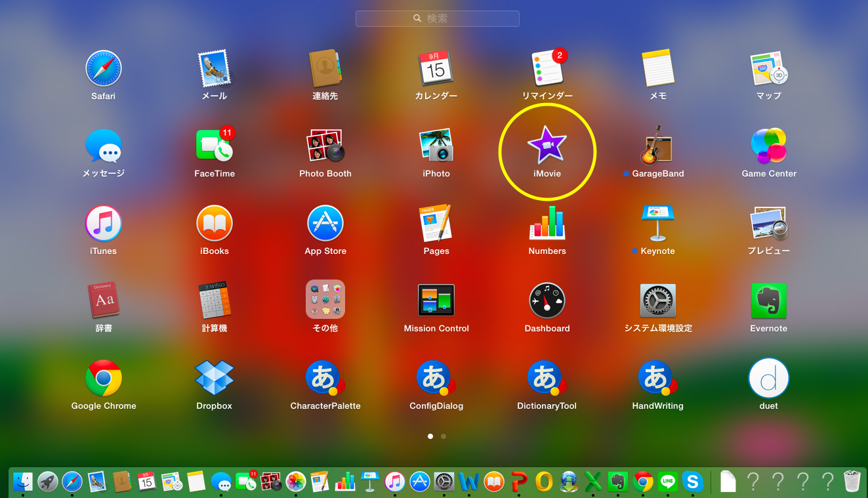
Task: Open Google Chrome in the Launchpad grid
Action: click(x=104, y=378)
